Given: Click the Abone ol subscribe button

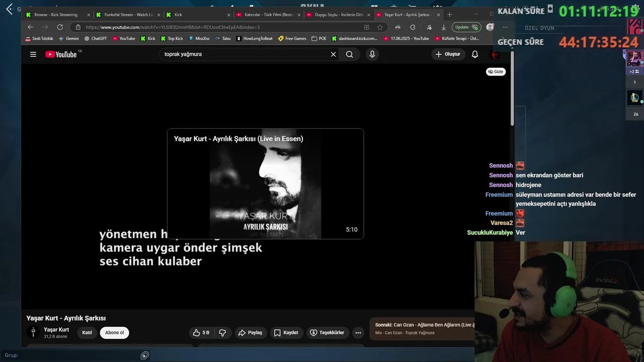Looking at the screenshot, I should click(114, 333).
